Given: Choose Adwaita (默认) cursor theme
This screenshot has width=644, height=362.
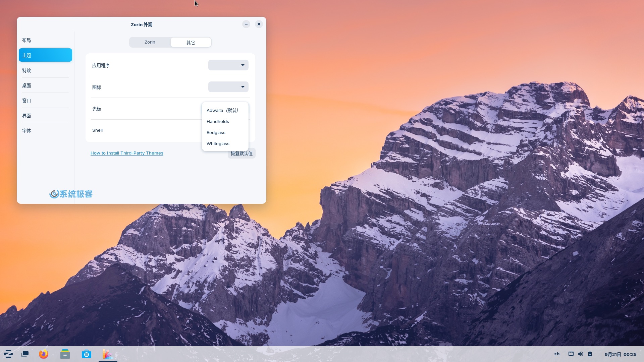Looking at the screenshot, I should (x=225, y=110).
